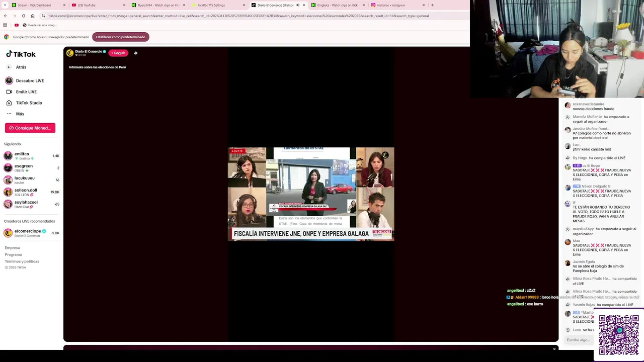Switch to Kingteka Kick clips tab
Image resolution: width=644 pixels, height=362 pixels.
coord(337,5)
